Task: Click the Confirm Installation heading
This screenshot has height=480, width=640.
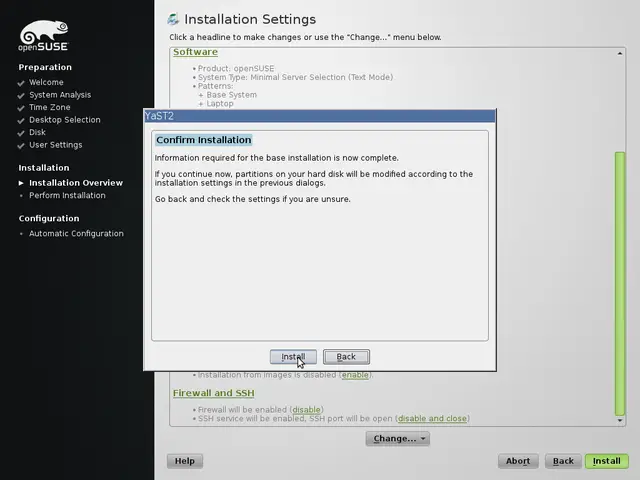Action: point(204,140)
